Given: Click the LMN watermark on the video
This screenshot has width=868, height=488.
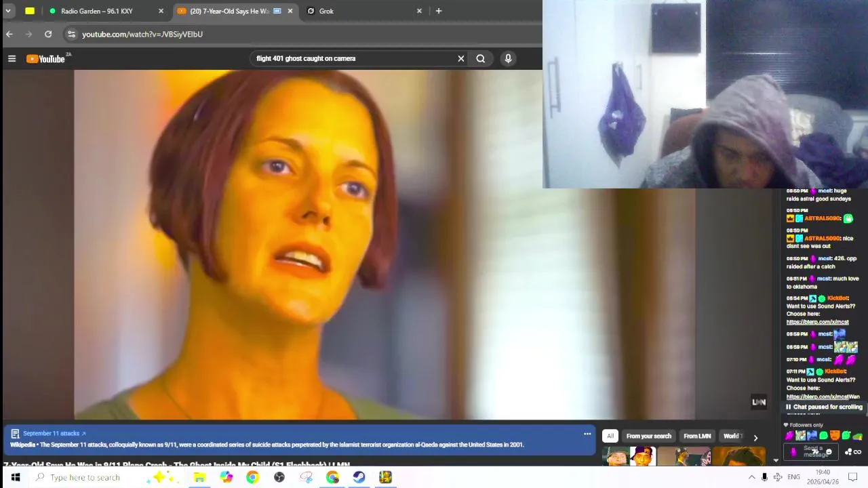Looking at the screenshot, I should [759, 402].
